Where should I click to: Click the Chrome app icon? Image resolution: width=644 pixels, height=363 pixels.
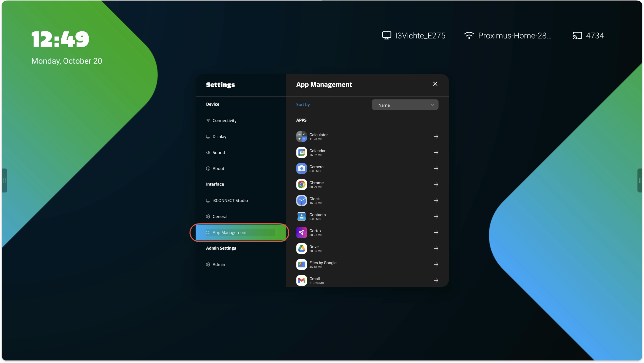301,185
